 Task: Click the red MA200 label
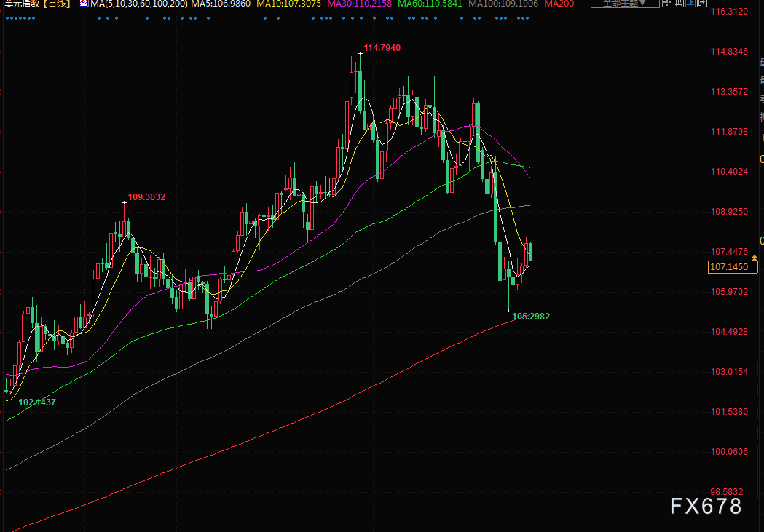[559, 4]
